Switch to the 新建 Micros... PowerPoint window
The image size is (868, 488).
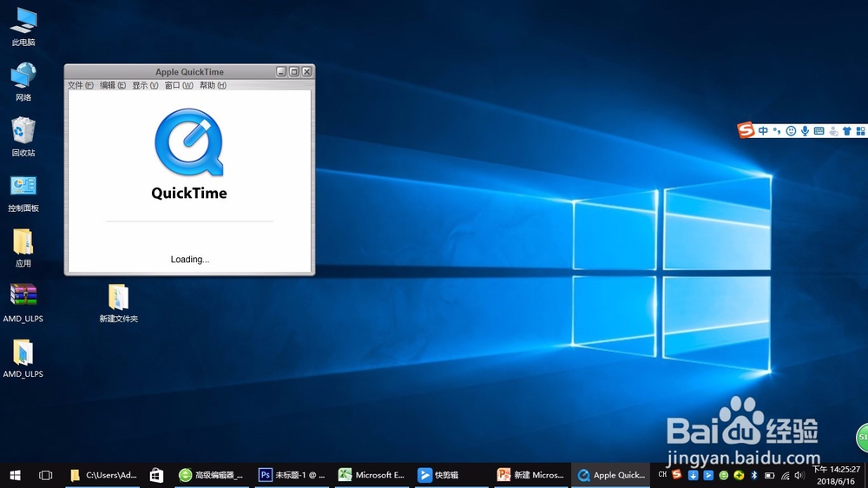(530, 475)
